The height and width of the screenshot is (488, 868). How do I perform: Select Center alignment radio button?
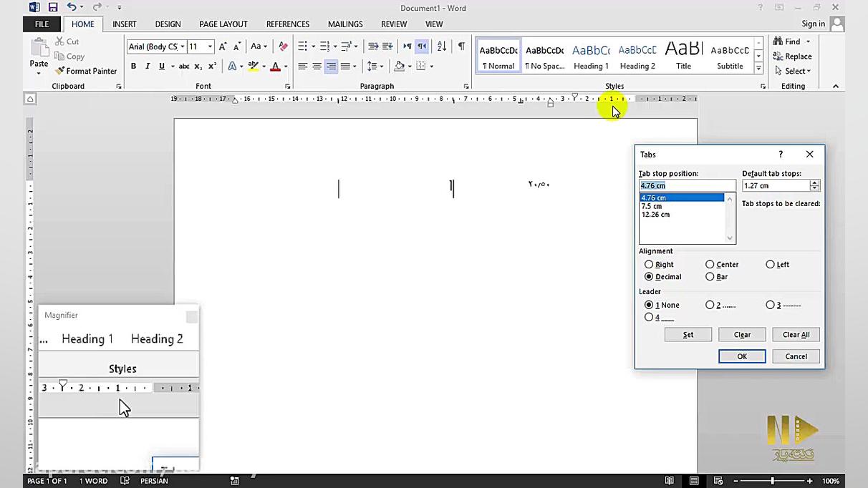[x=710, y=265]
